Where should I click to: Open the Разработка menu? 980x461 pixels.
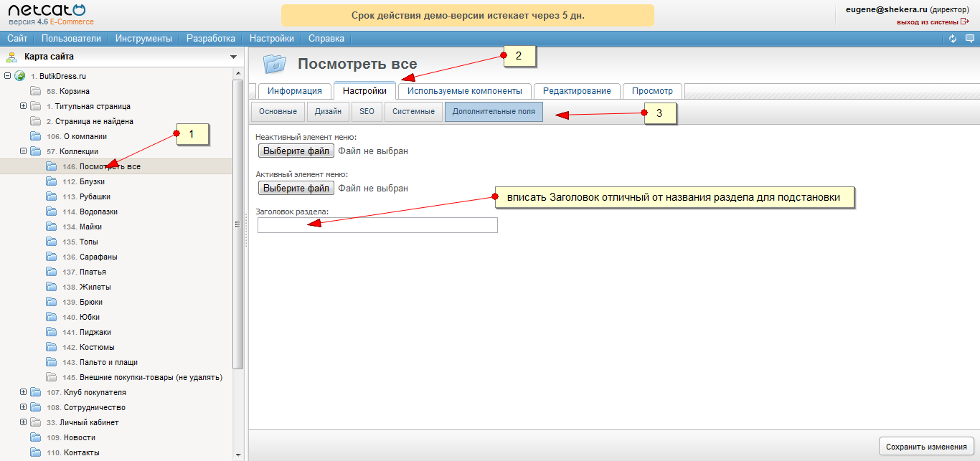[x=211, y=39]
